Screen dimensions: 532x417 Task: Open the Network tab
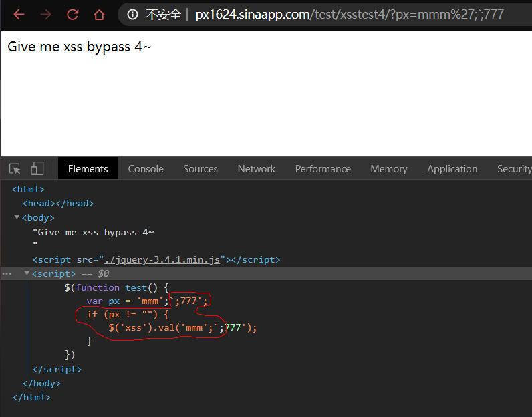257,169
